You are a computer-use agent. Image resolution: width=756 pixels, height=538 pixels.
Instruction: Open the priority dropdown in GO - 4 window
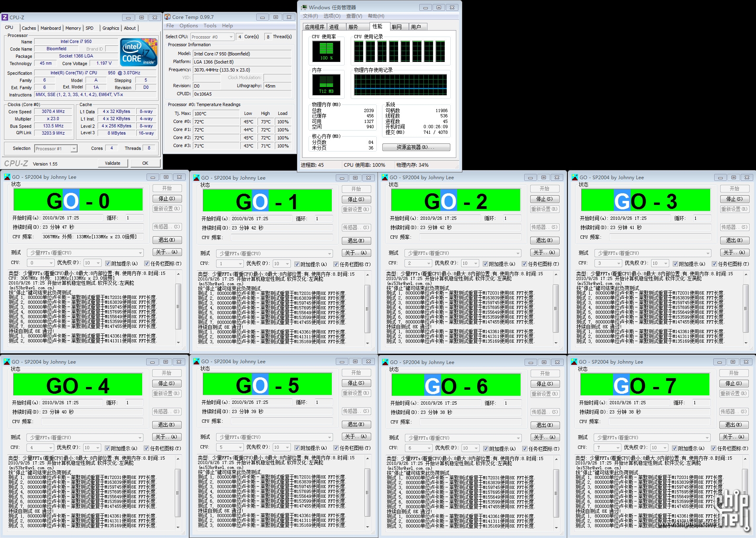pos(92,448)
